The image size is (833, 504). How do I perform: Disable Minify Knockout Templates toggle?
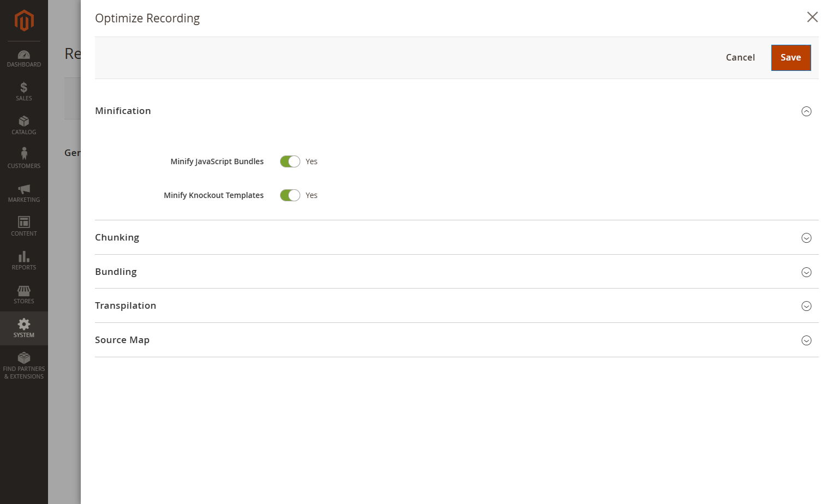click(x=290, y=195)
